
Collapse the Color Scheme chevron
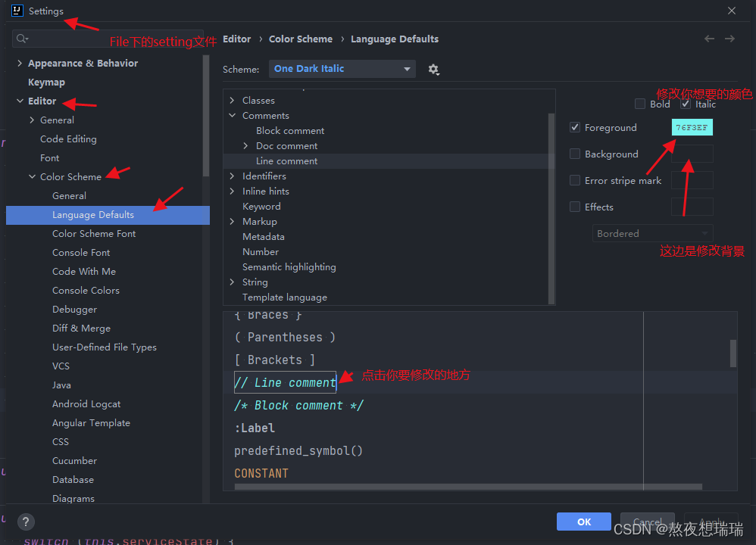(32, 176)
